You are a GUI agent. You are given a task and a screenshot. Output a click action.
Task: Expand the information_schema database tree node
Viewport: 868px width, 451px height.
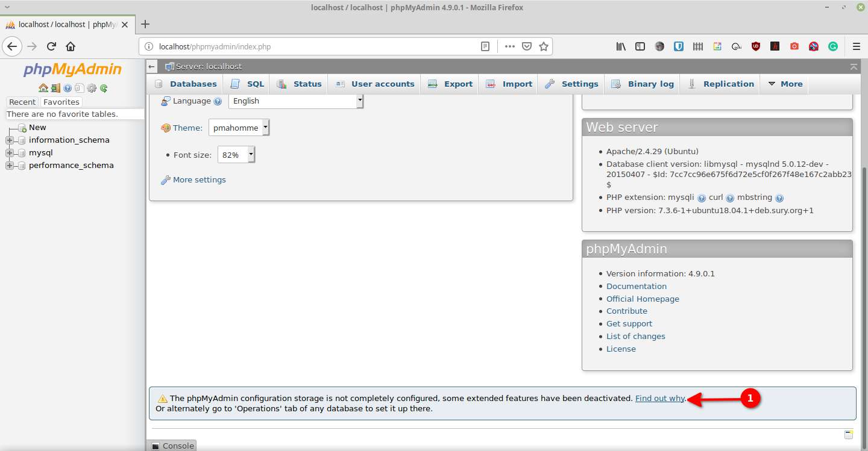click(9, 140)
